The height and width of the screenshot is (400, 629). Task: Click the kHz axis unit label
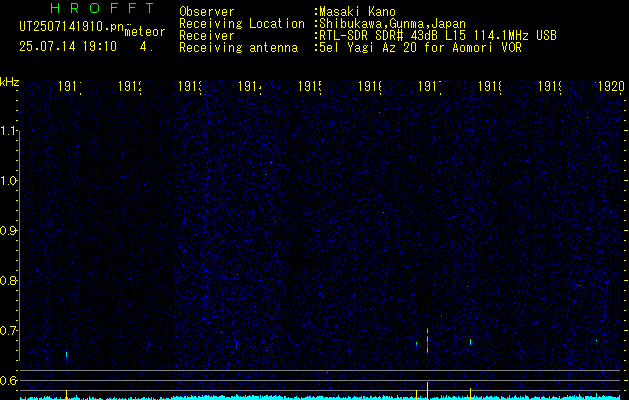click(9, 82)
